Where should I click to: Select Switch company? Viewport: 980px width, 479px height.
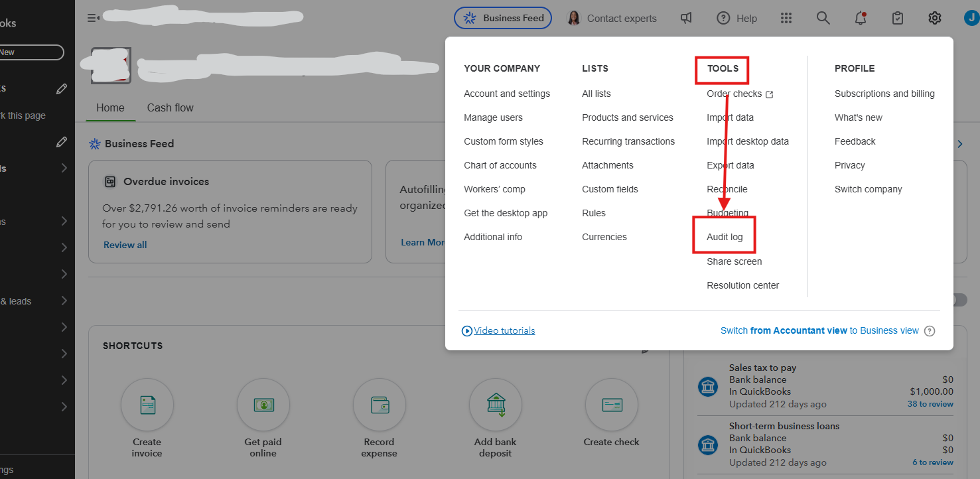click(869, 189)
